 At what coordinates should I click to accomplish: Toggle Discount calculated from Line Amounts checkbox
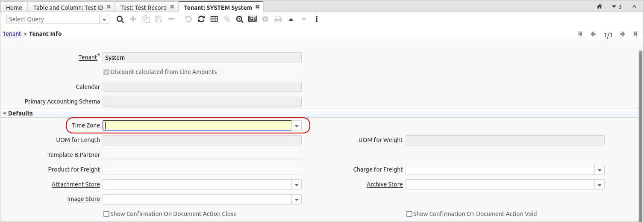[x=106, y=72]
